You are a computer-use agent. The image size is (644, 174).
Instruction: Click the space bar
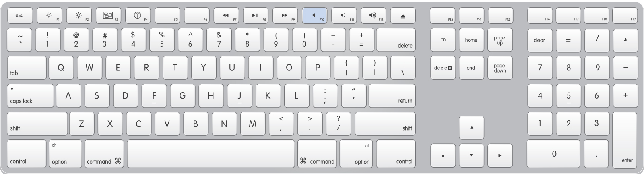[211, 153]
